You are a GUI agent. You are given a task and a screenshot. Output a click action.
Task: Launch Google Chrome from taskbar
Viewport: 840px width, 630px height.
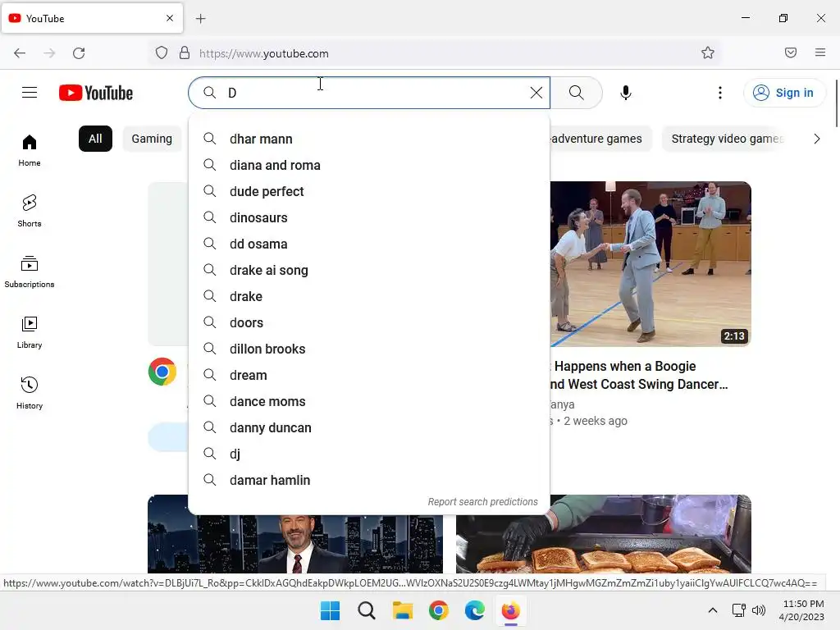pos(439,610)
